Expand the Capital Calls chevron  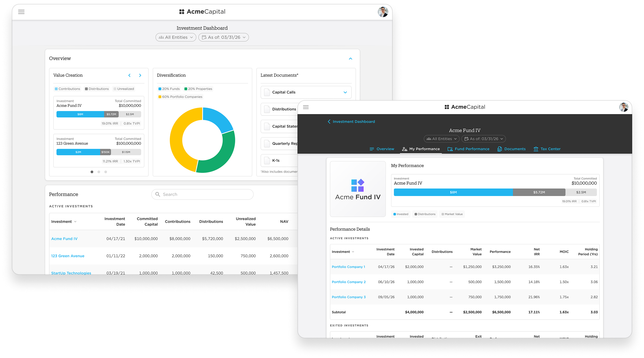point(345,93)
